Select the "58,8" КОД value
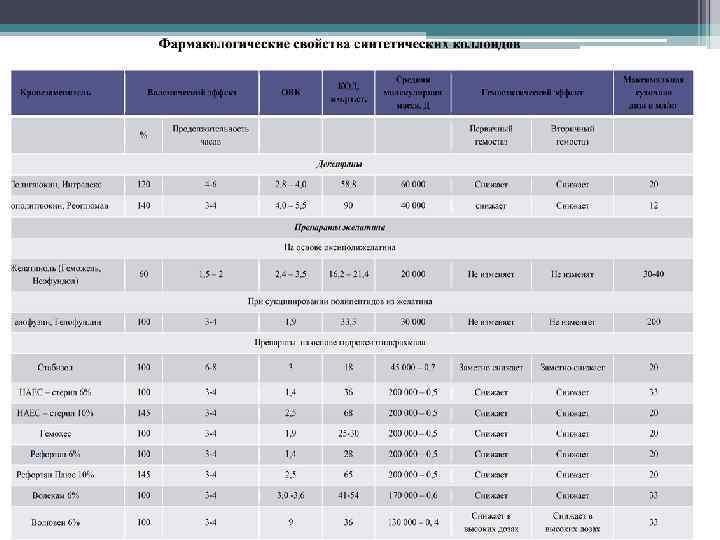720x540 pixels. pos(349,185)
